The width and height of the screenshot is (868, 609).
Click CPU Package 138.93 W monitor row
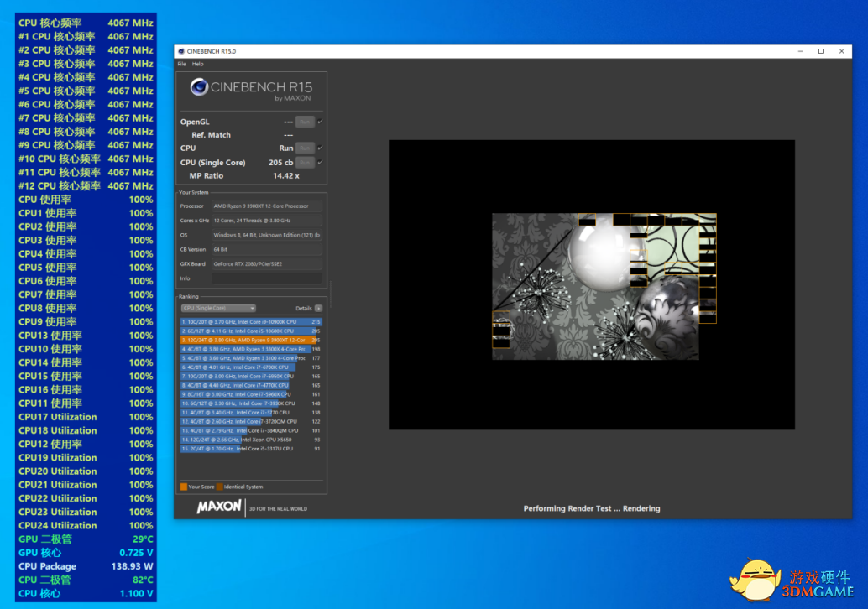pyautogui.click(x=86, y=566)
